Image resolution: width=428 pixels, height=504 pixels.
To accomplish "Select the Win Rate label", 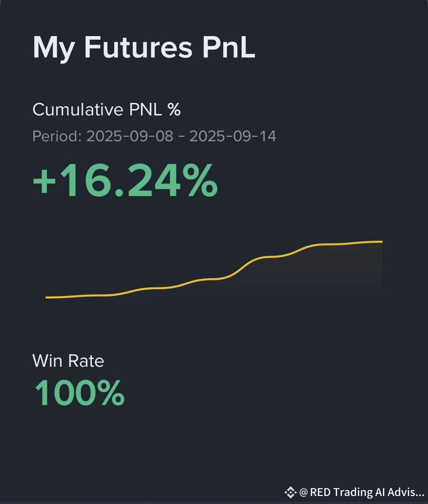I will (68, 361).
